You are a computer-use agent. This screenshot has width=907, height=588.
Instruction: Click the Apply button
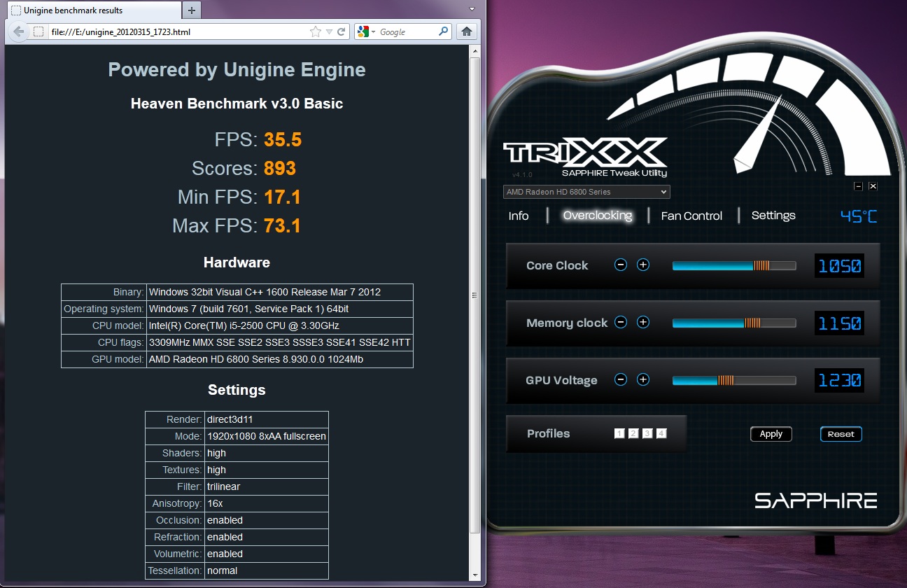tap(771, 434)
